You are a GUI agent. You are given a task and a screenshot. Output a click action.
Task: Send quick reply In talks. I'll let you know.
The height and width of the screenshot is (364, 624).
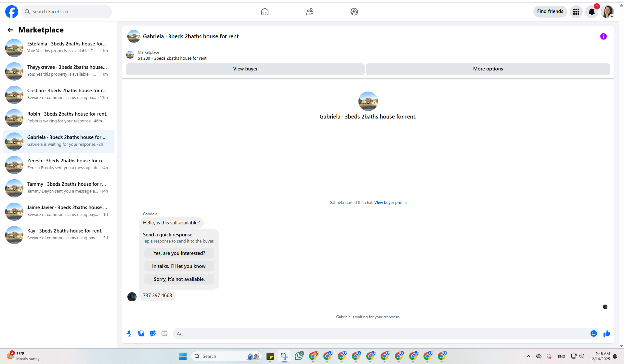179,266
